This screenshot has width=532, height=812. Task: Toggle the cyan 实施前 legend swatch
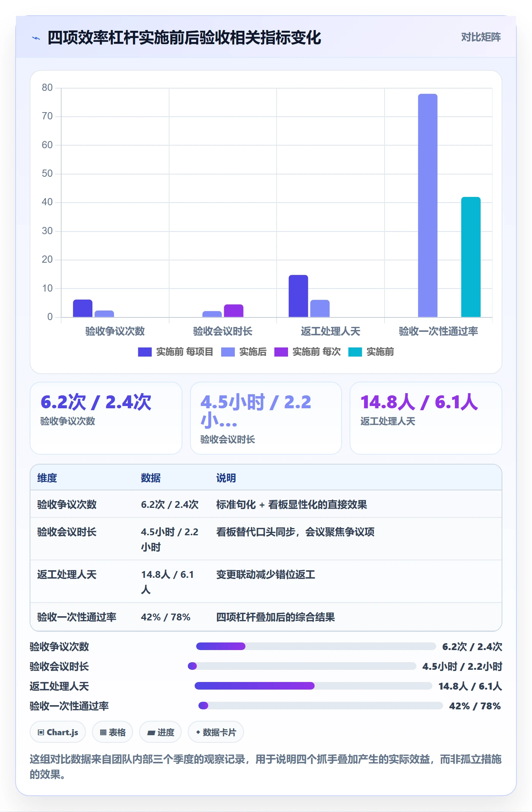click(355, 352)
